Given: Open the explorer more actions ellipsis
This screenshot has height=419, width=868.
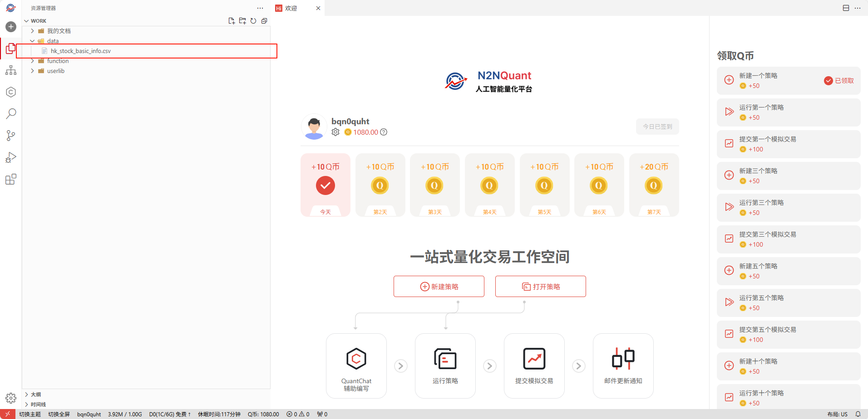Looking at the screenshot, I should (260, 8).
